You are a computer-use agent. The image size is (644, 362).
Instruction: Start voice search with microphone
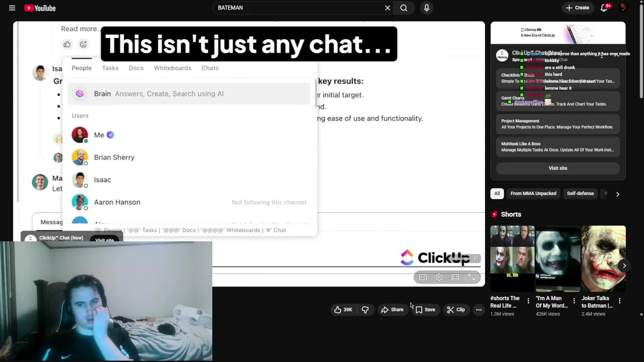coord(427,8)
